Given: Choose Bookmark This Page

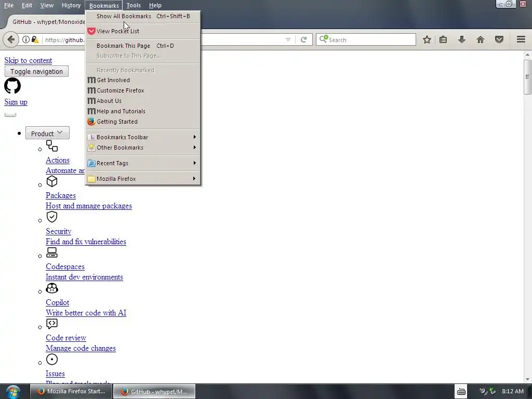Looking at the screenshot, I should coord(143,46).
